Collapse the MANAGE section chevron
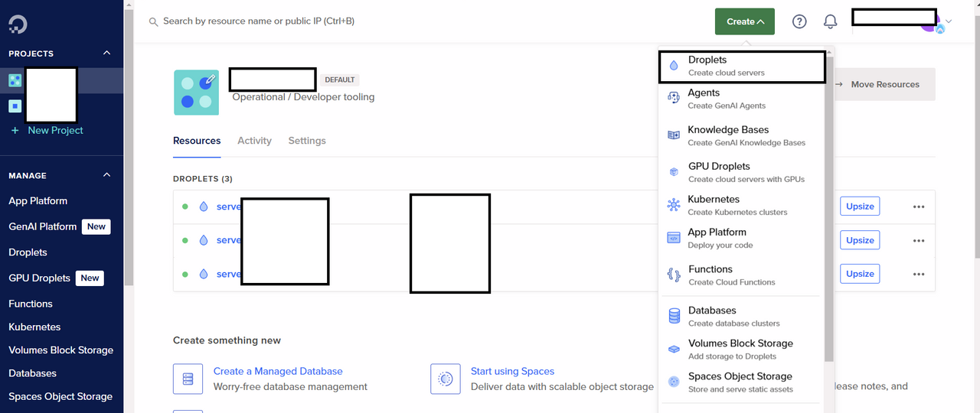980x413 pixels. coord(106,175)
